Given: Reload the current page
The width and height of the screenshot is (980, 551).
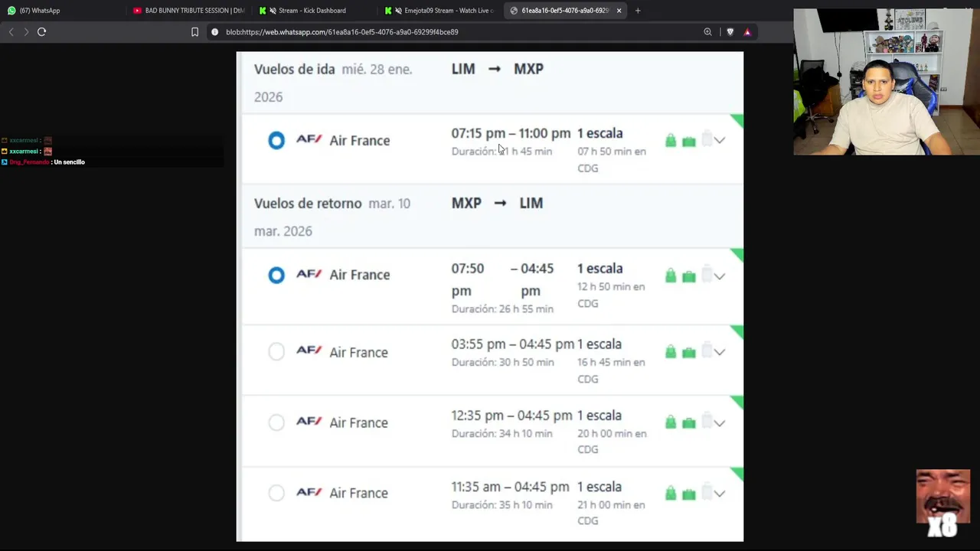Looking at the screenshot, I should pos(41,32).
